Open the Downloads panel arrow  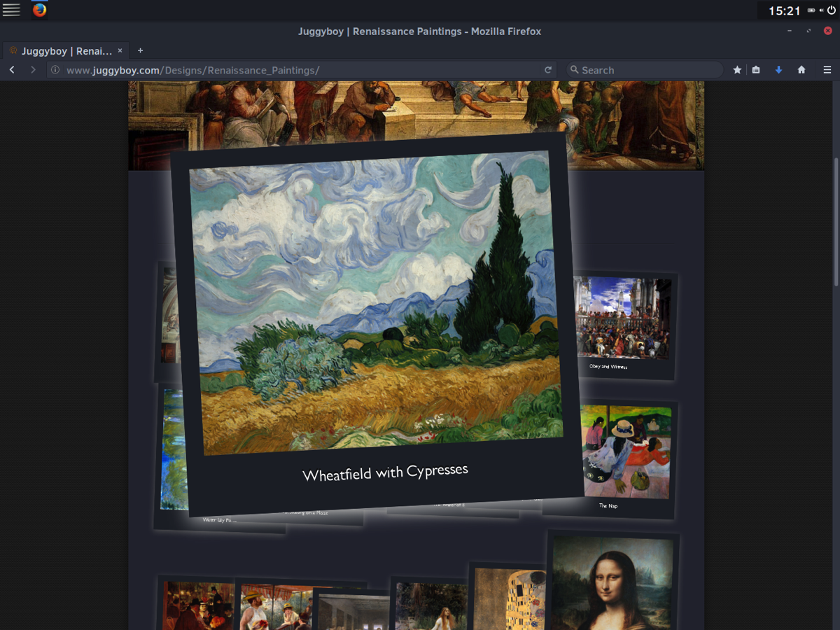tap(778, 70)
